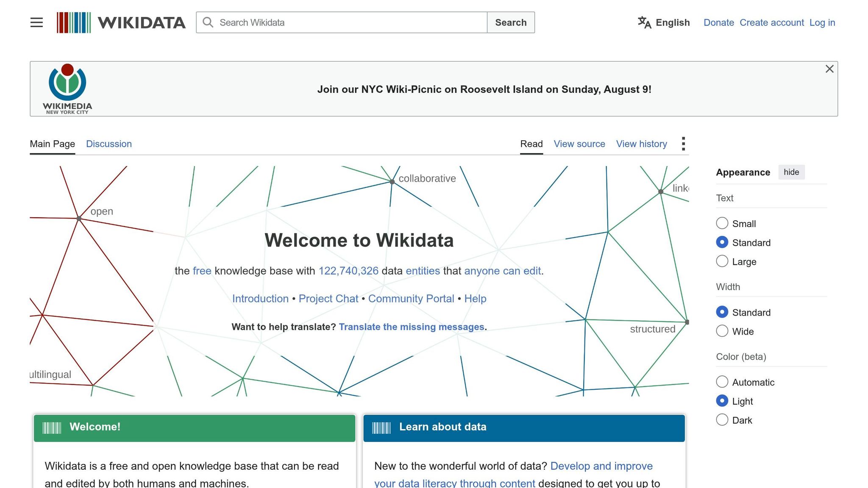This screenshot has width=868, height=488.
Task: Click the 'open' graph label
Action: pyautogui.click(x=102, y=211)
